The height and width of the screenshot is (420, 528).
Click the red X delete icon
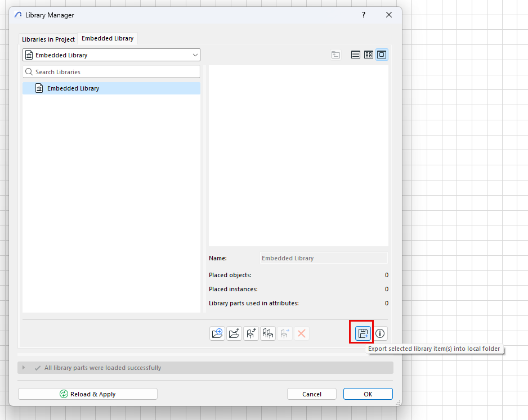302,333
